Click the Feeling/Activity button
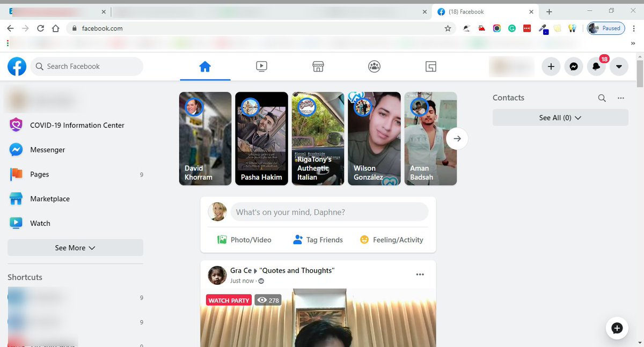Screen dimensions: 644x347 (x=392, y=240)
